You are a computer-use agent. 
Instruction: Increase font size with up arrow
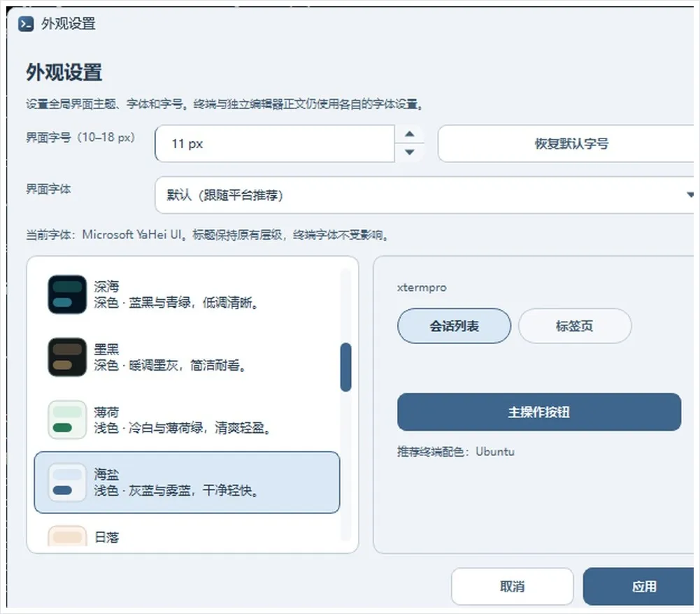click(x=409, y=134)
